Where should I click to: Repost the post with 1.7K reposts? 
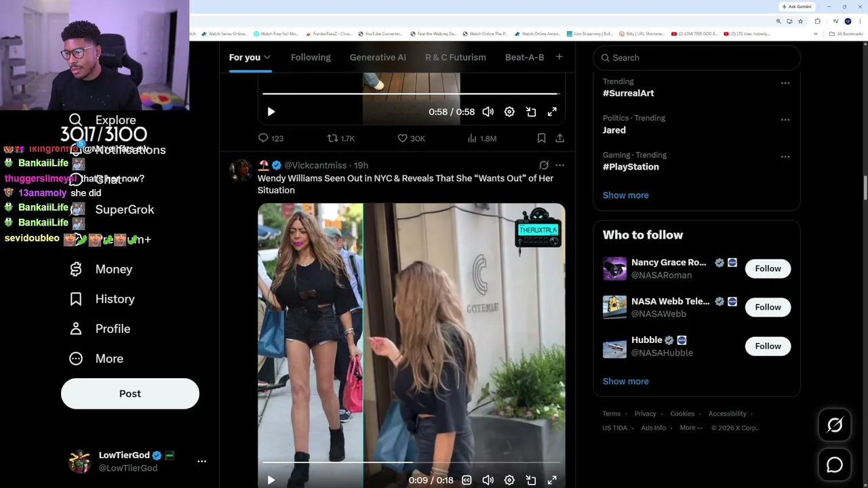(341, 138)
